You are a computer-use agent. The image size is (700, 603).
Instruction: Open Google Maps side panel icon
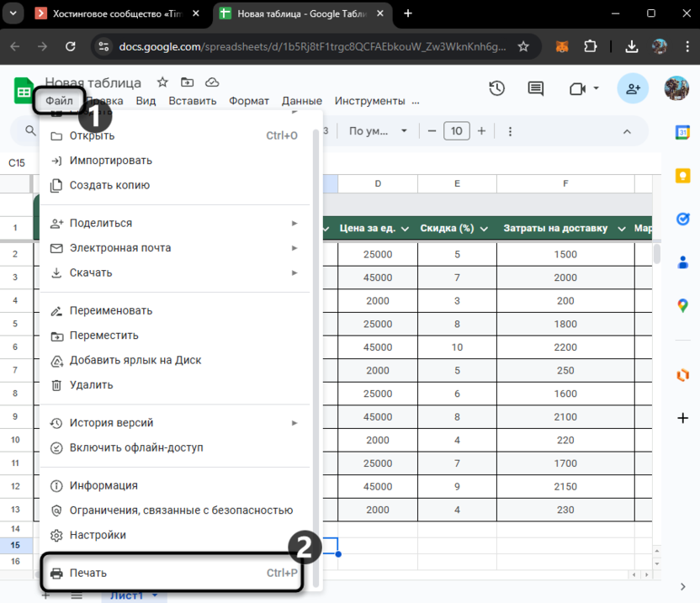tap(683, 305)
